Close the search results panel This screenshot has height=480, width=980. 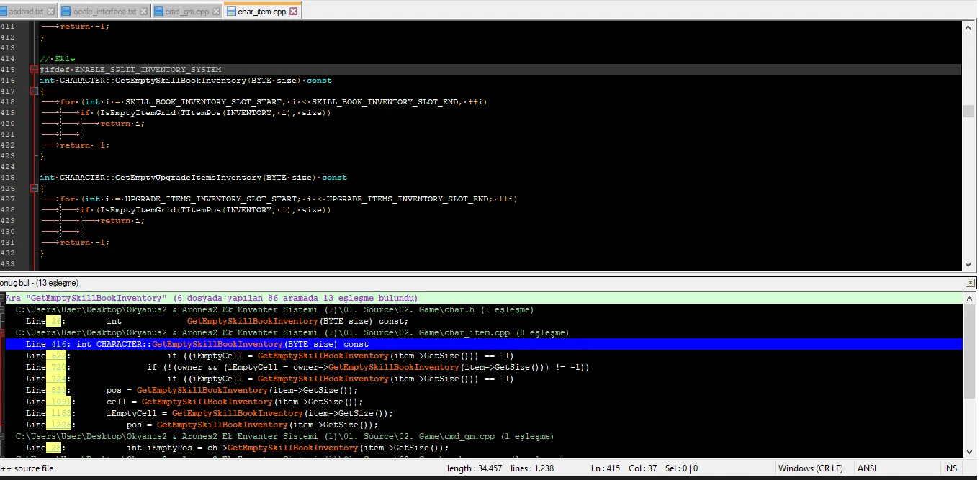click(x=970, y=283)
